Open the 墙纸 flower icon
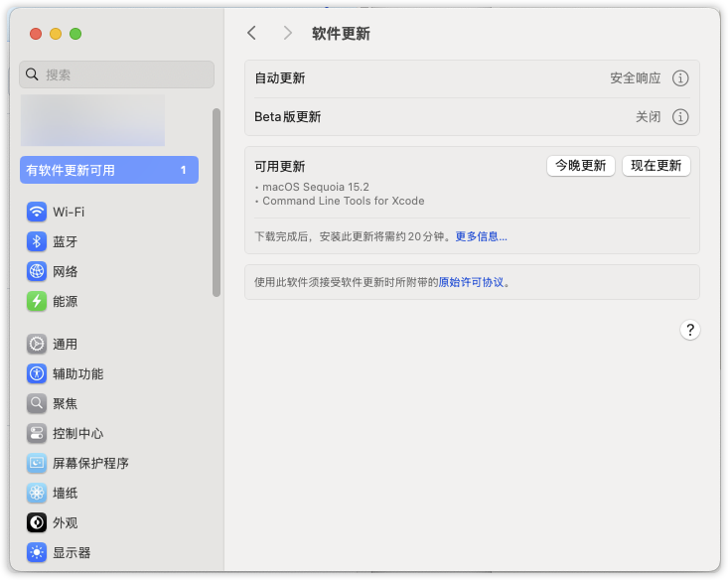Viewport: 728px width, 580px height. pos(37,493)
